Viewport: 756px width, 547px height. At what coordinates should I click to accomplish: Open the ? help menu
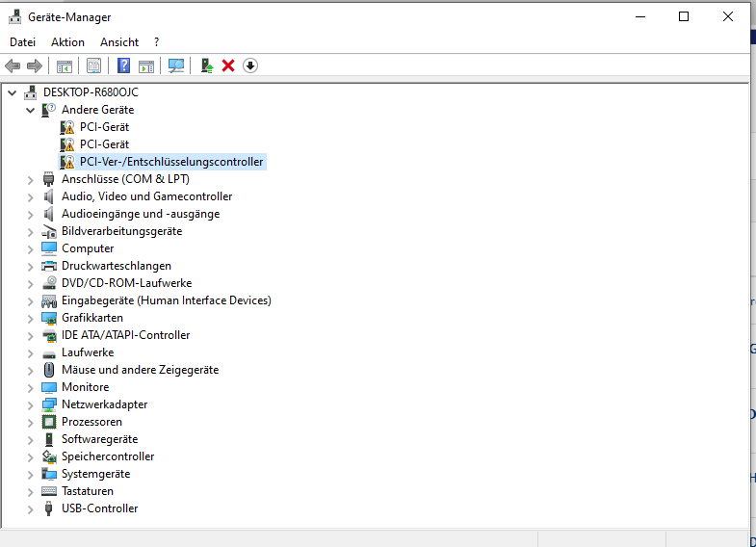point(156,42)
